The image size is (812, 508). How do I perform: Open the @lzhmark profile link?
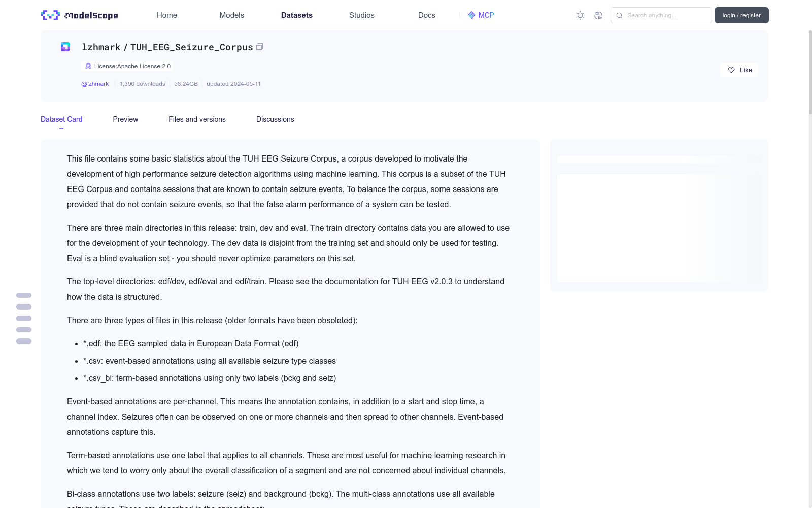(95, 84)
